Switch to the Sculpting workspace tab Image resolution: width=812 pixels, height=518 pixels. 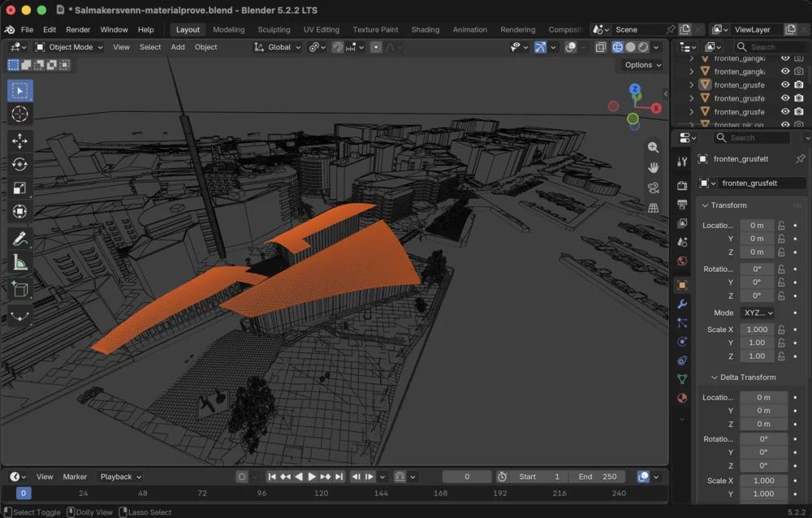(x=274, y=29)
